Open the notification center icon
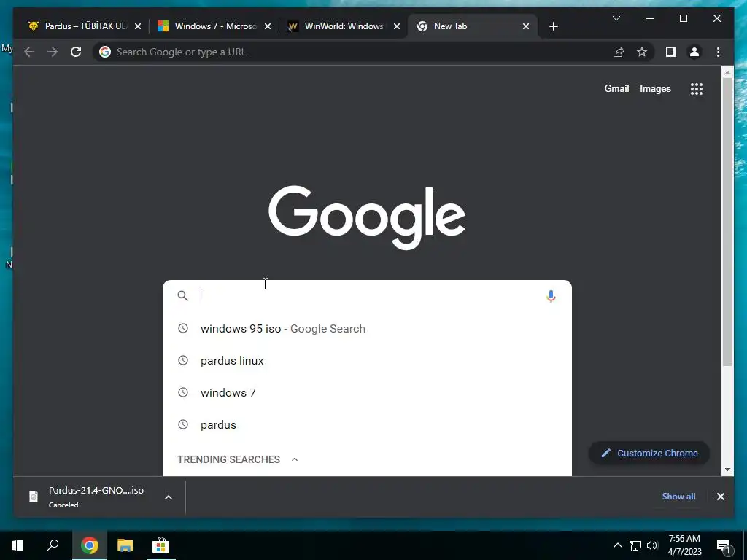This screenshot has height=560, width=747. tap(724, 546)
